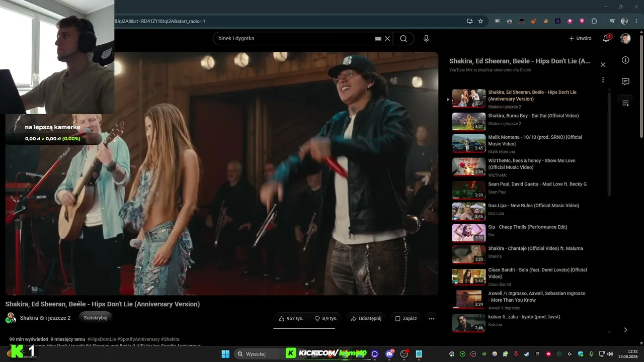644x362 pixels.
Task: Click the #HipsDontLie hashtag
Action: click(102, 339)
